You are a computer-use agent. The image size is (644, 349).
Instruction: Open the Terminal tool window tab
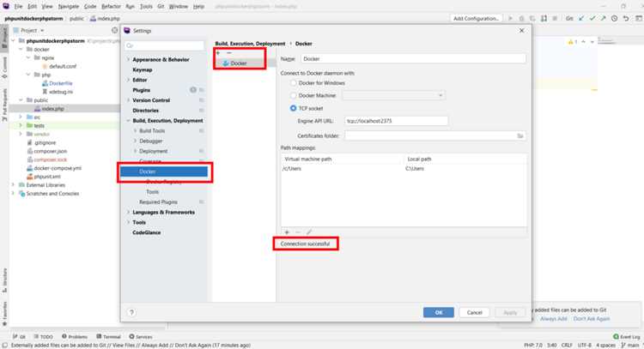108,337
